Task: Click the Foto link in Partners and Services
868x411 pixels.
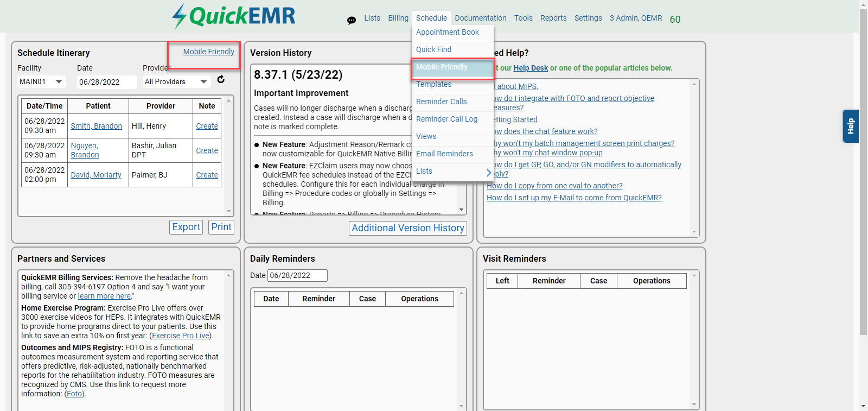Action: tap(75, 394)
